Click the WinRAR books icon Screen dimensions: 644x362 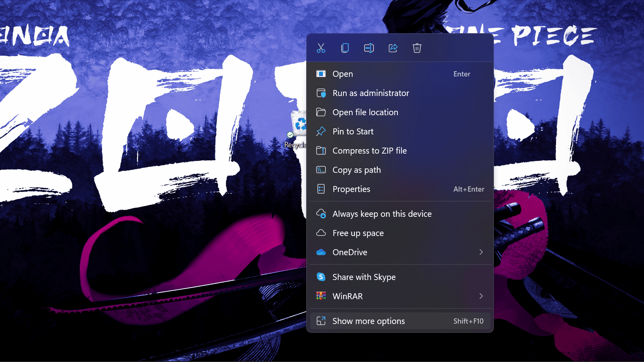(x=321, y=296)
